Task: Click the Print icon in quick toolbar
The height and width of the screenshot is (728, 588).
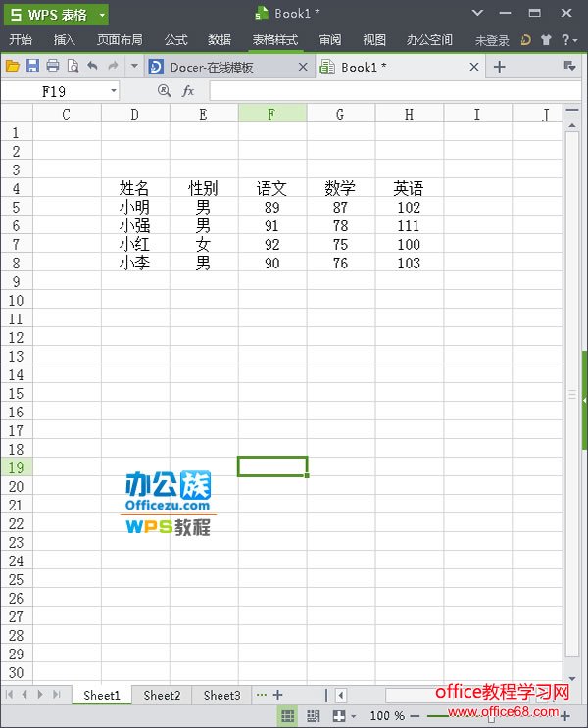Action: (53, 66)
